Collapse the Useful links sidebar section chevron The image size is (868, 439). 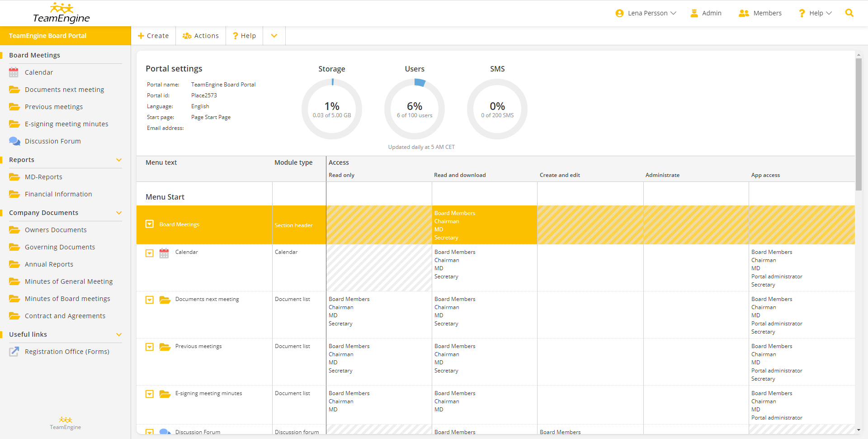pos(119,334)
